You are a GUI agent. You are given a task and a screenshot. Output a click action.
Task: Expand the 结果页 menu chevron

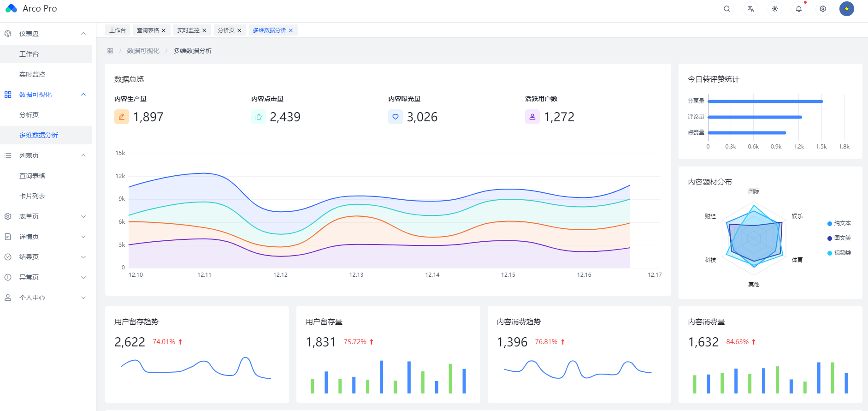pyautogui.click(x=83, y=257)
